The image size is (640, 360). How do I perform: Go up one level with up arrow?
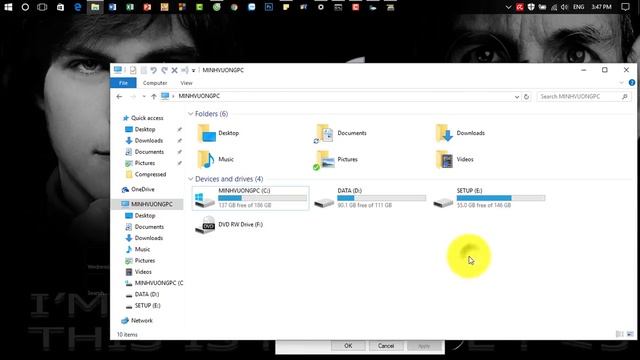[153, 96]
